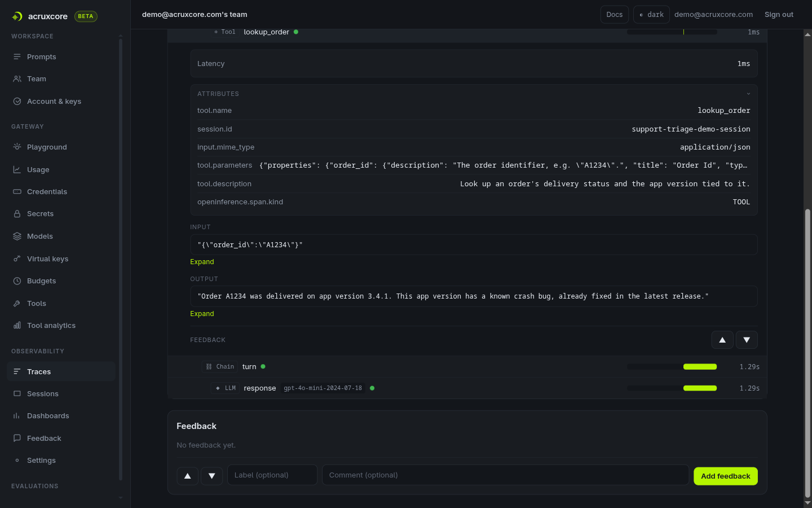Upvote the lookup_order span feedback
This screenshot has width=812, height=508.
point(722,340)
